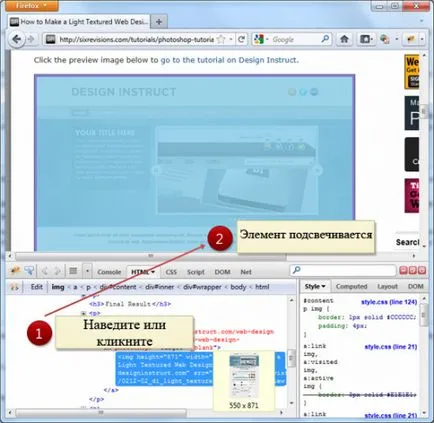Click the highlighted Design Instruct preview image
The height and width of the screenshot is (423, 434).
click(194, 162)
